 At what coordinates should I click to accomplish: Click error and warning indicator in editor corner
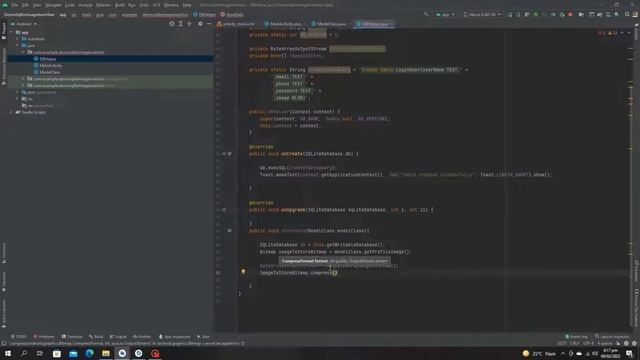tap(607, 33)
